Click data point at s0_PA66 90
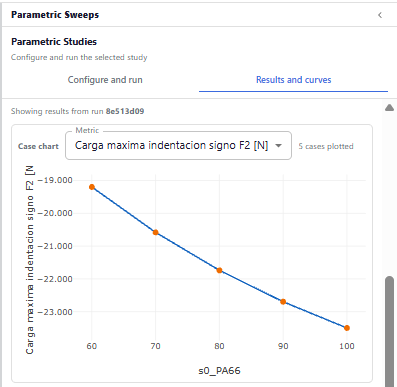Viewport: 397px width, 387px height. pos(283,302)
